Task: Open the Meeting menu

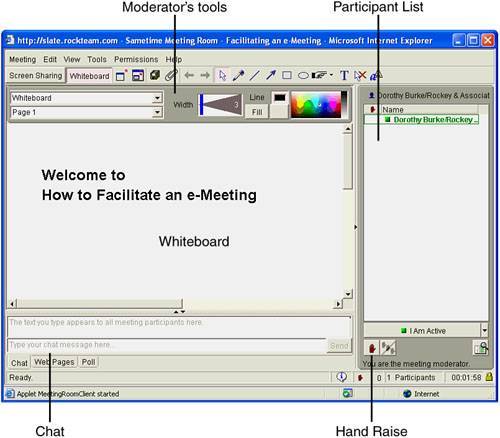Action: [23, 59]
